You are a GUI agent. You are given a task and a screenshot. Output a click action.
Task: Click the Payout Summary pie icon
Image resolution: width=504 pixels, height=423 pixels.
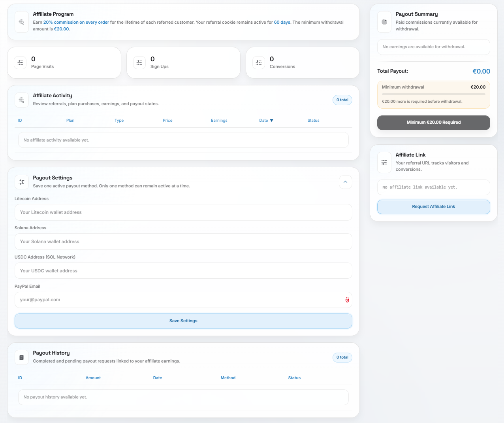click(x=384, y=22)
